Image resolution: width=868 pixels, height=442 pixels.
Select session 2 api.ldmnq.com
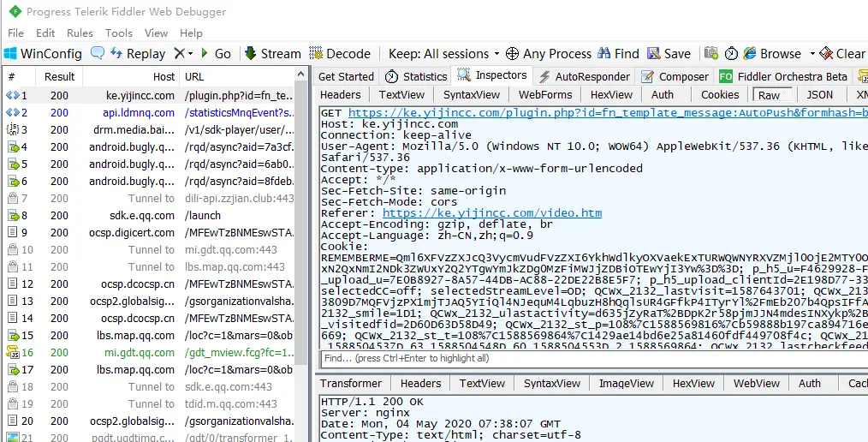coord(150,112)
